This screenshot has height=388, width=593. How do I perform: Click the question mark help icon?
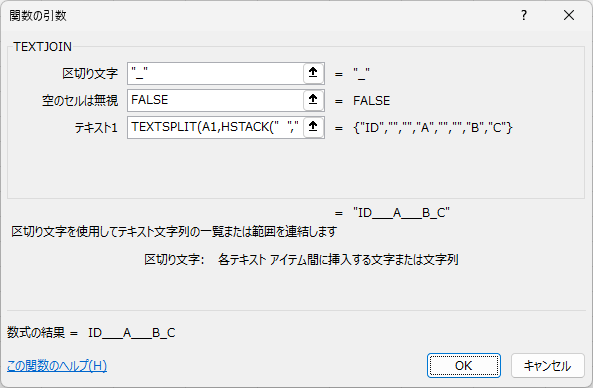click(524, 16)
